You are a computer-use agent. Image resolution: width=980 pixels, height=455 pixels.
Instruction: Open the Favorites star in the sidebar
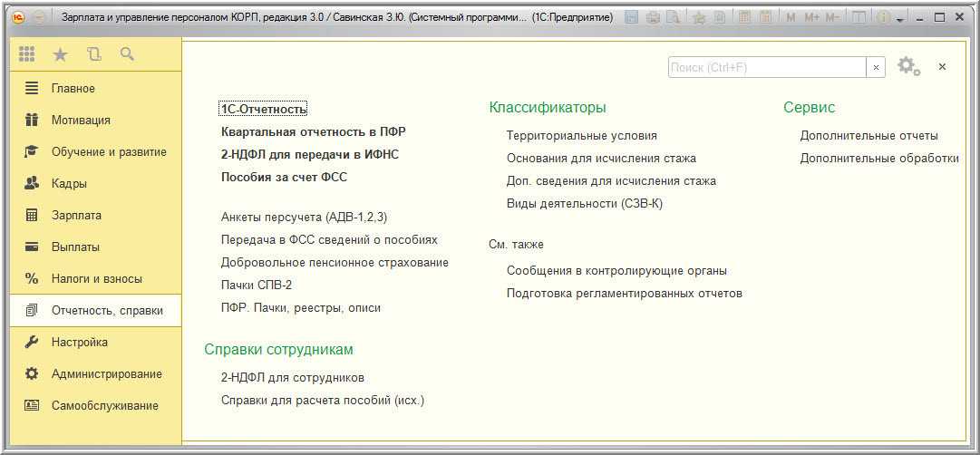point(60,54)
